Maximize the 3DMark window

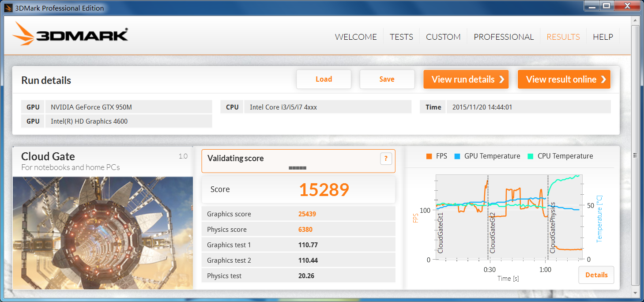(x=607, y=6)
